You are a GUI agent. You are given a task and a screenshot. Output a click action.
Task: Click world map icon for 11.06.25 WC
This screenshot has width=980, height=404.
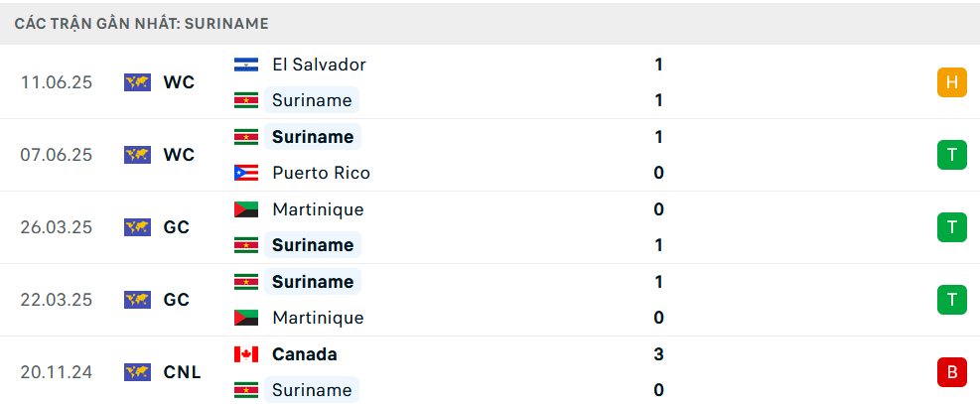137,82
